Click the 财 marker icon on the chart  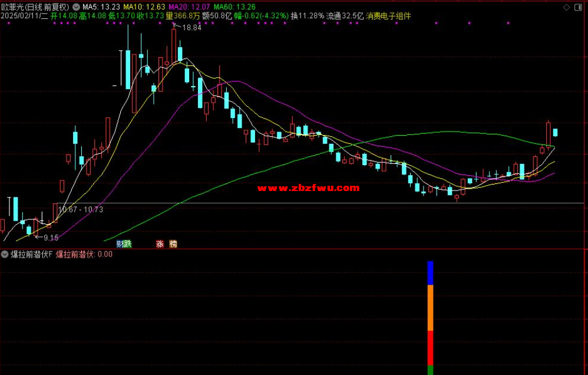tap(120, 244)
